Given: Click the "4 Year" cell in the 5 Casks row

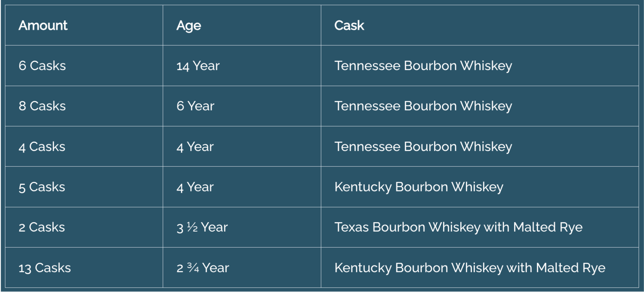Looking at the screenshot, I should (195, 187).
